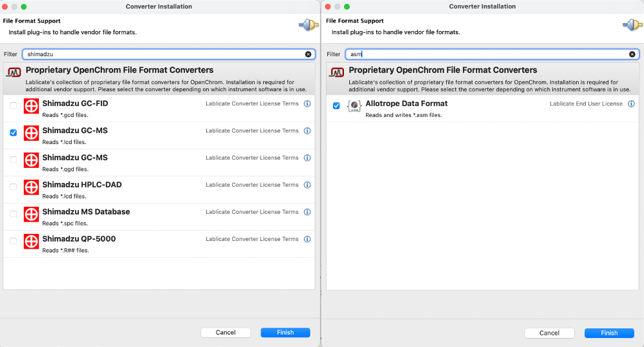Open license terms for Shimadzu GC-FID
Image resolution: width=644 pixels, height=347 pixels.
tap(252, 104)
